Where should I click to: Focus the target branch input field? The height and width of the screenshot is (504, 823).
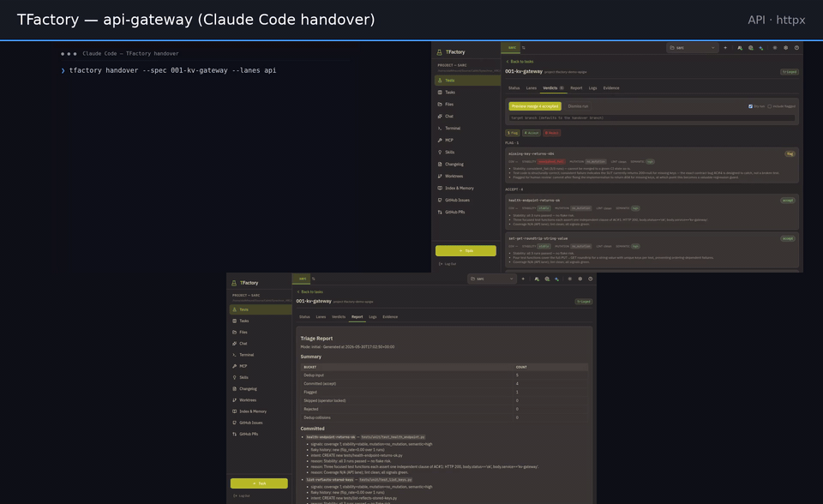click(x=652, y=118)
